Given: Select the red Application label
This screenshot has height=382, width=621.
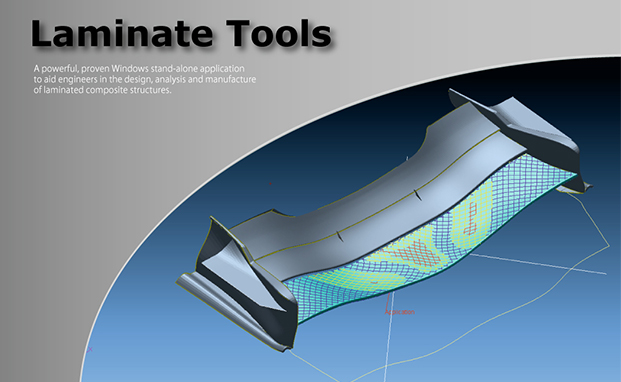Looking at the screenshot, I should [400, 312].
